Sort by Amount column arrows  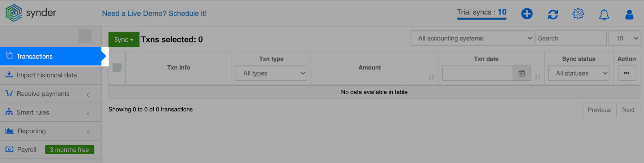[x=431, y=77]
